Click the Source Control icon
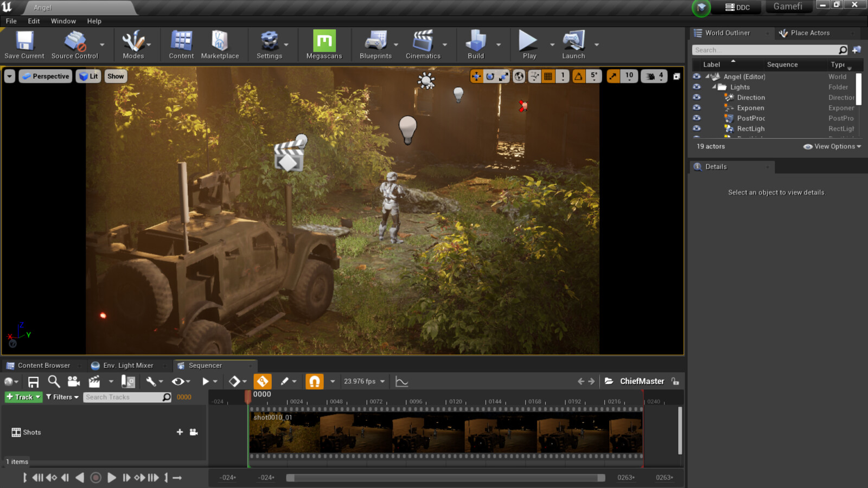The width and height of the screenshot is (868, 488). (74, 41)
